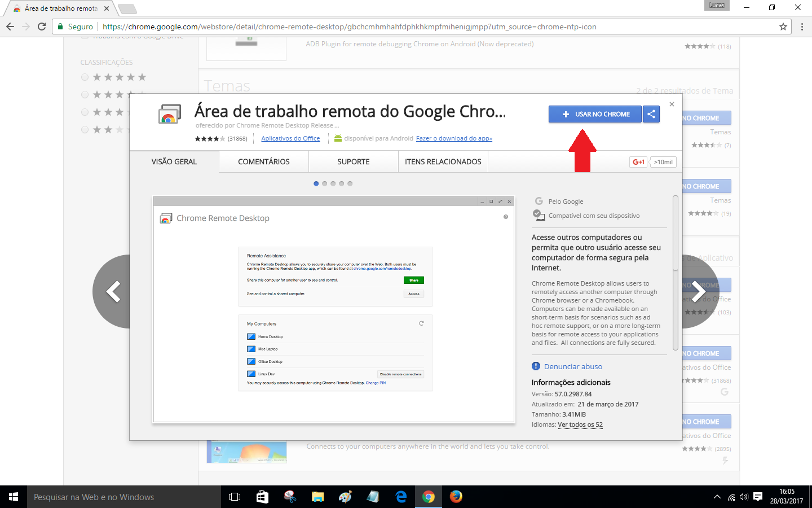Close the Área de trabalho remota tab
The height and width of the screenshot is (508, 812).
[x=107, y=8]
